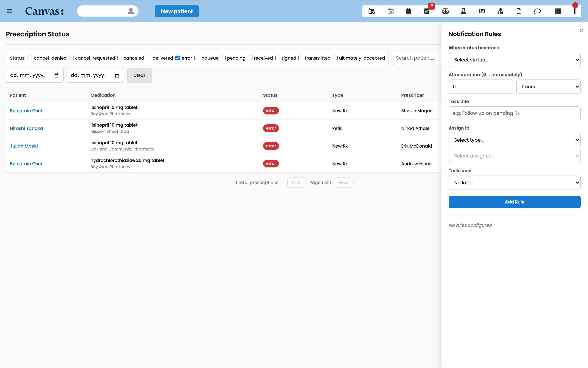Open the balance scales icon
Image resolution: width=588 pixels, height=368 pixels.
coord(445,11)
